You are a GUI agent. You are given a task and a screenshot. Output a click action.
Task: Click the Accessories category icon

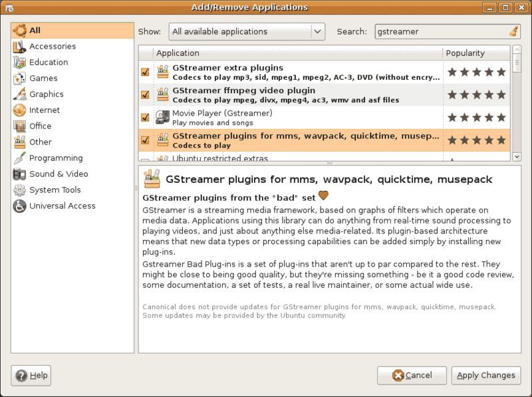tap(19, 47)
